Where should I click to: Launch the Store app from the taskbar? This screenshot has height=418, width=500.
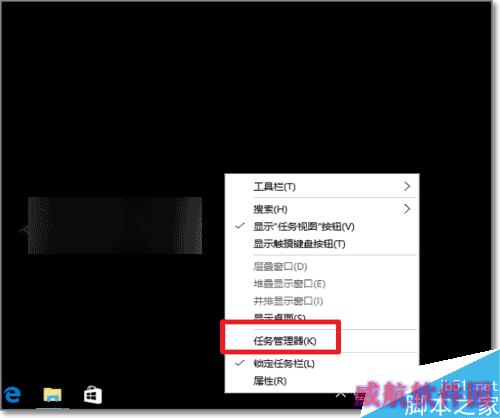click(93, 395)
